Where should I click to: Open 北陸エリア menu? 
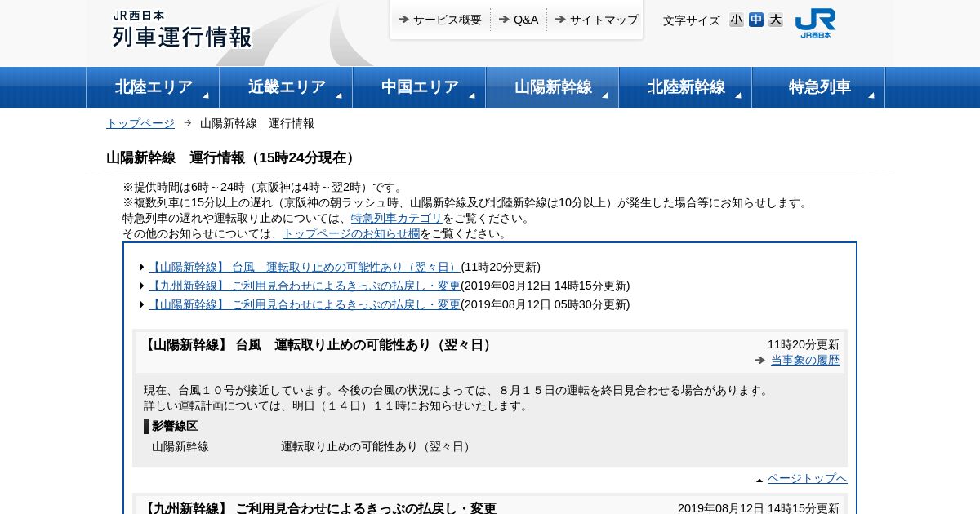pos(153,87)
